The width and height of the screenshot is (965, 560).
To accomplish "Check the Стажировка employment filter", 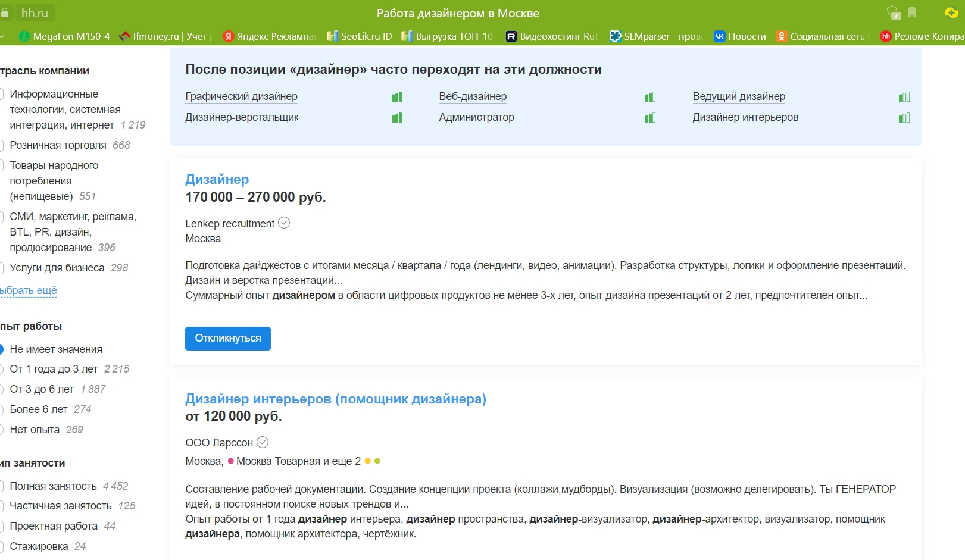I will [x=2, y=546].
